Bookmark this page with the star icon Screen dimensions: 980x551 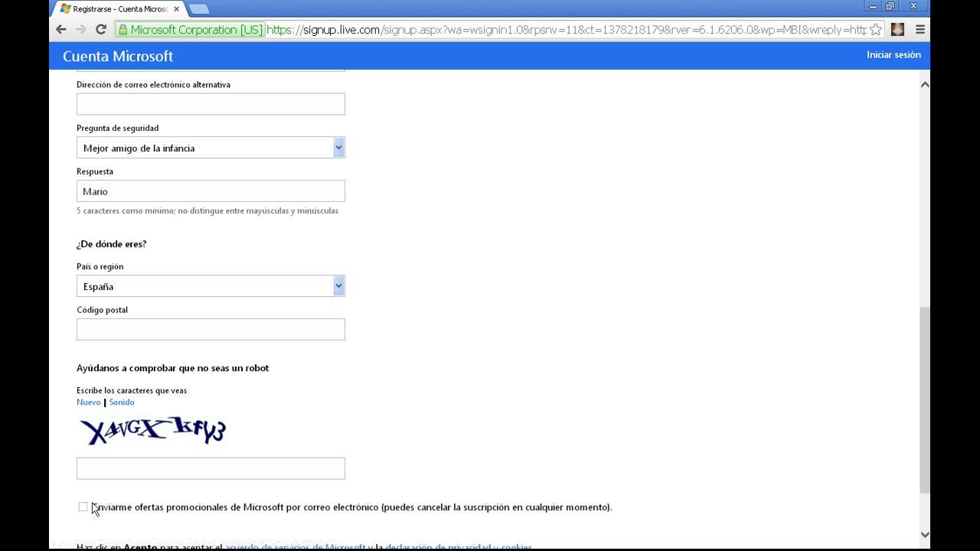(875, 30)
